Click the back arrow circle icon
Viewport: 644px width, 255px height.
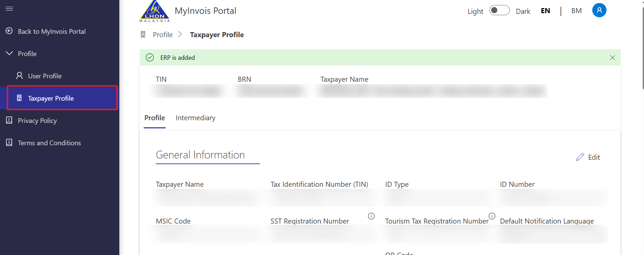9,31
